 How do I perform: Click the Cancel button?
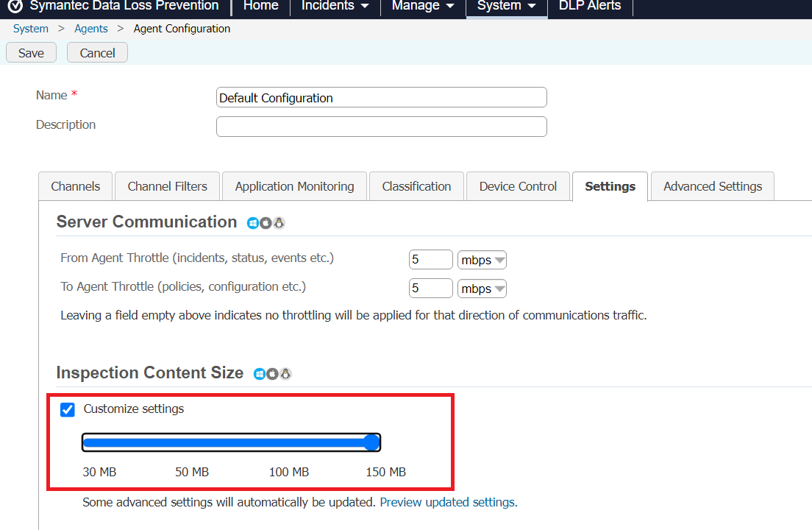pos(97,53)
